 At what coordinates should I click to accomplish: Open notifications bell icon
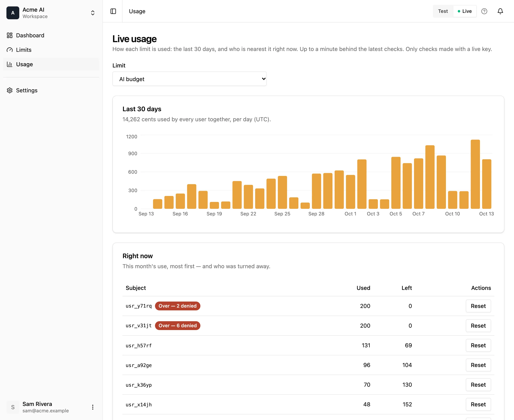click(x=500, y=11)
